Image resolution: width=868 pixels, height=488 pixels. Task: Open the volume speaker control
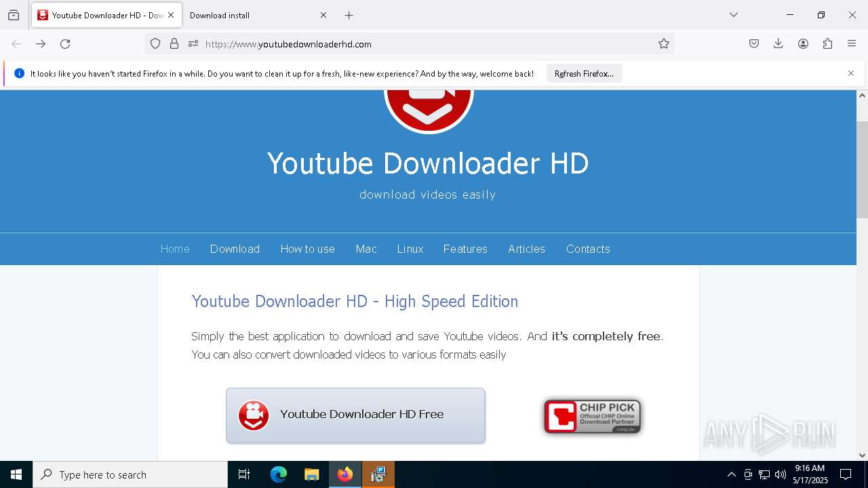click(x=781, y=474)
